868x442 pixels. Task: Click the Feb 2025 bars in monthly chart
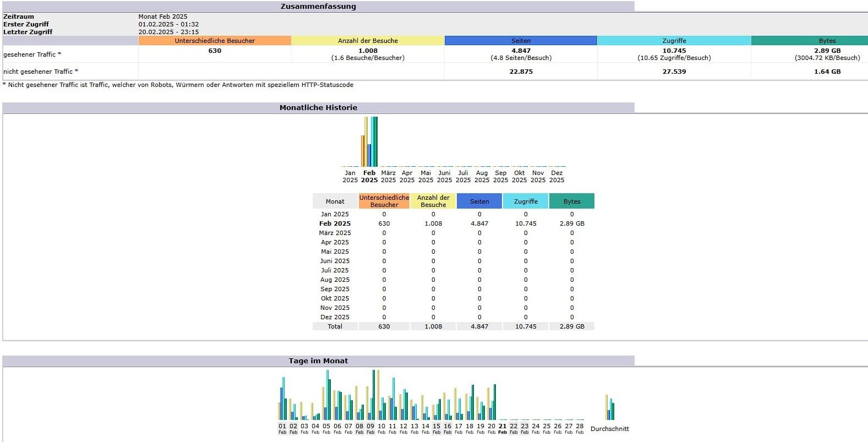point(369,142)
